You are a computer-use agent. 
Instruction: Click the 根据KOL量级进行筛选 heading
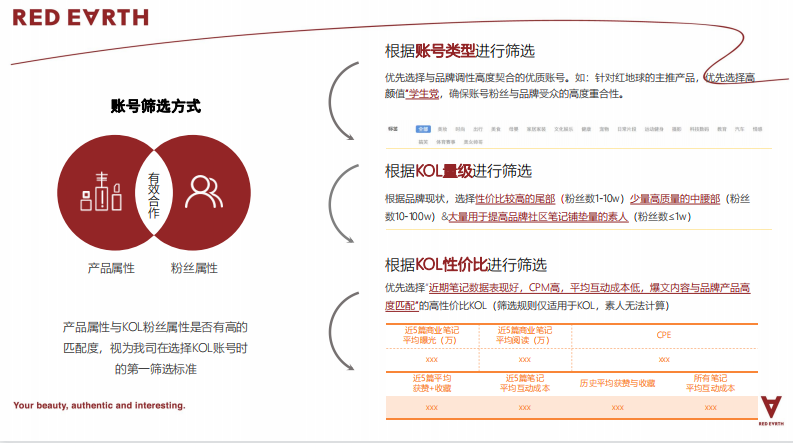pos(458,171)
